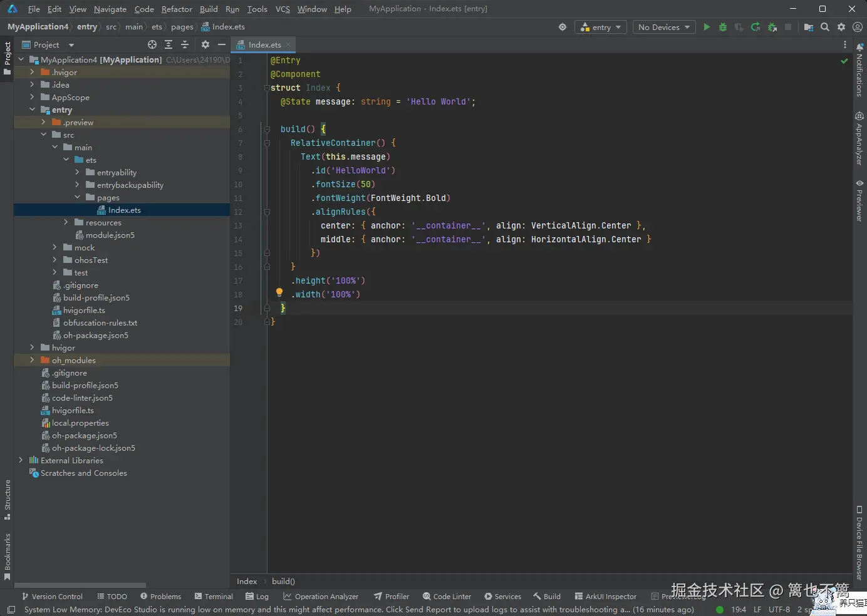This screenshot has width=867, height=616.
Task: Fold the build() method in gutter
Action: (267, 130)
